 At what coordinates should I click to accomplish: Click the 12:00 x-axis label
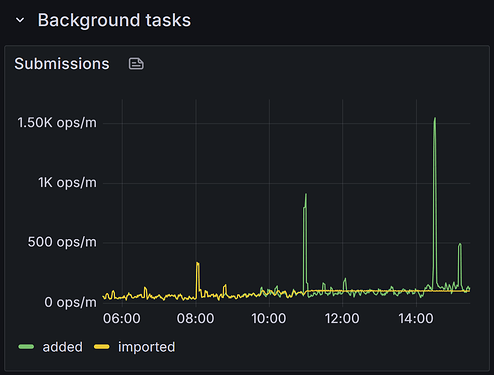pyautogui.click(x=342, y=318)
